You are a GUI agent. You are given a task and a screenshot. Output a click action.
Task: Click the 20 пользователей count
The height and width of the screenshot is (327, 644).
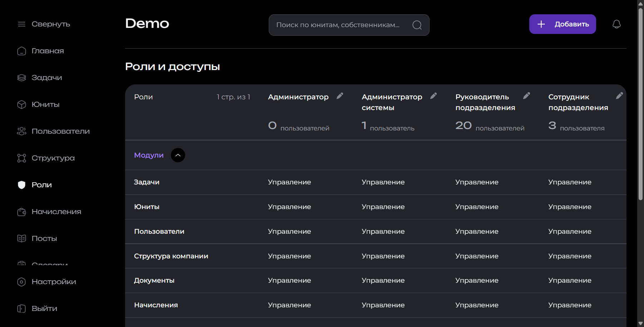[490, 126]
